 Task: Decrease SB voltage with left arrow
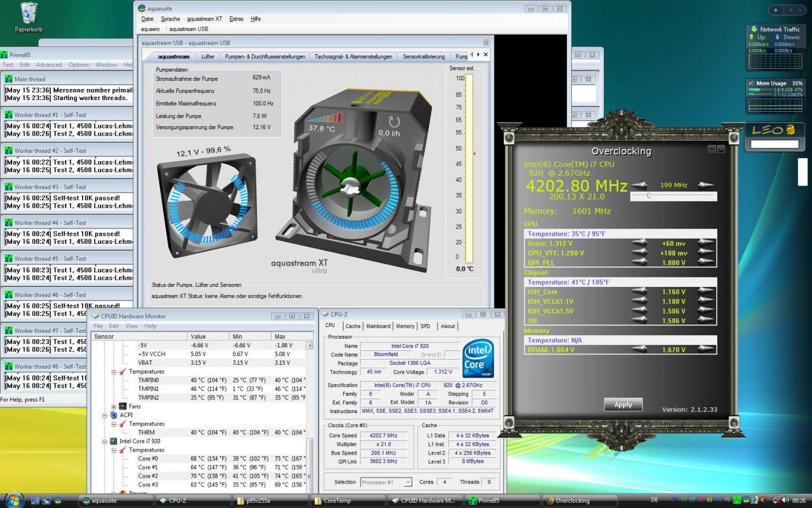pyautogui.click(x=639, y=321)
